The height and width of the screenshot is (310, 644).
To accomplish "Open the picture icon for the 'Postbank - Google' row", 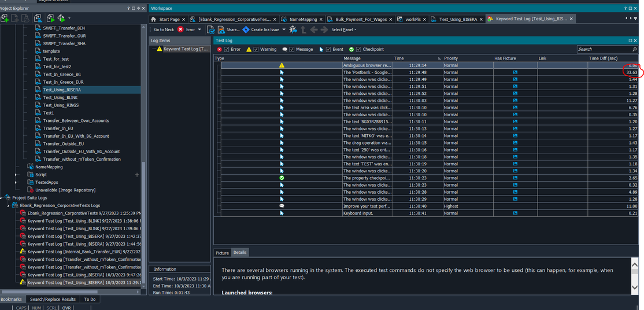I will [515, 72].
